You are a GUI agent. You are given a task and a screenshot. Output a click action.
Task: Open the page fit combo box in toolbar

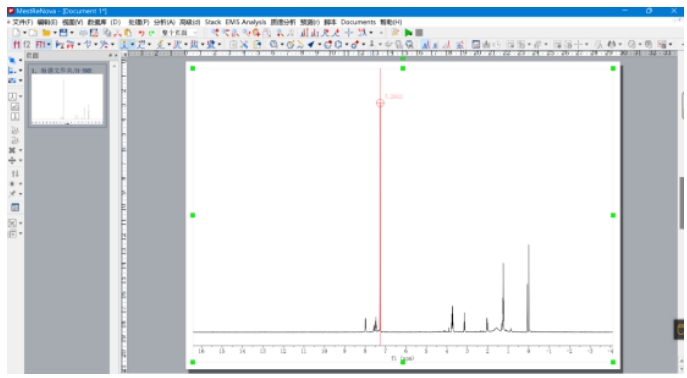pos(180,33)
